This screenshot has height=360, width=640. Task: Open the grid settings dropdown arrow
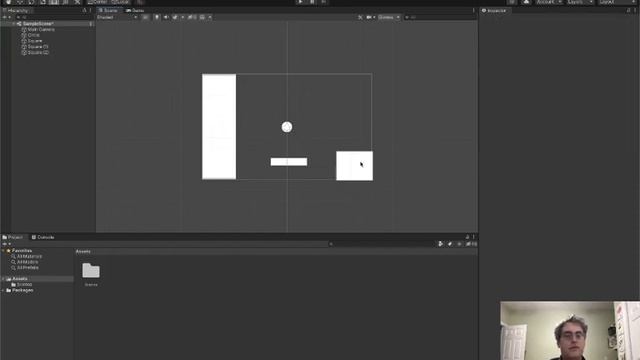point(210,18)
